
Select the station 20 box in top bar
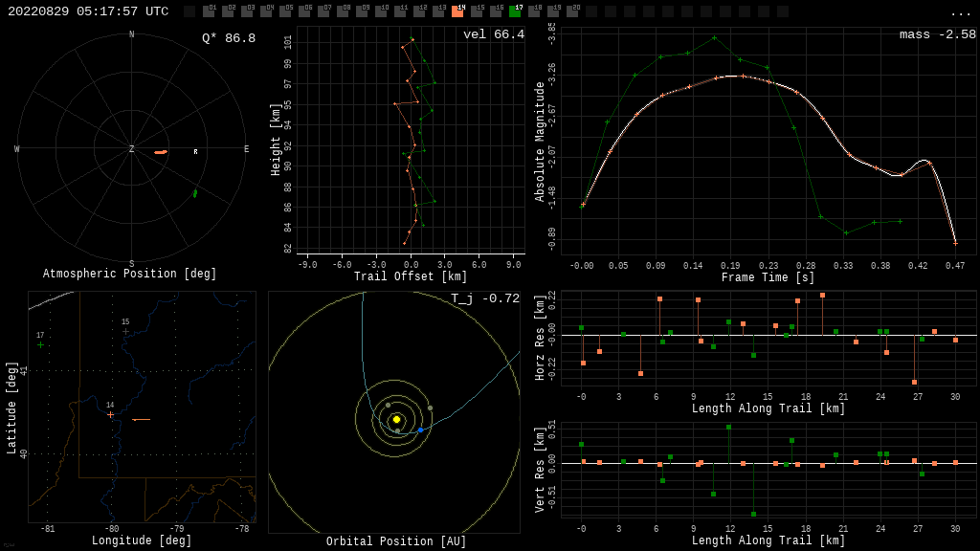pos(572,11)
